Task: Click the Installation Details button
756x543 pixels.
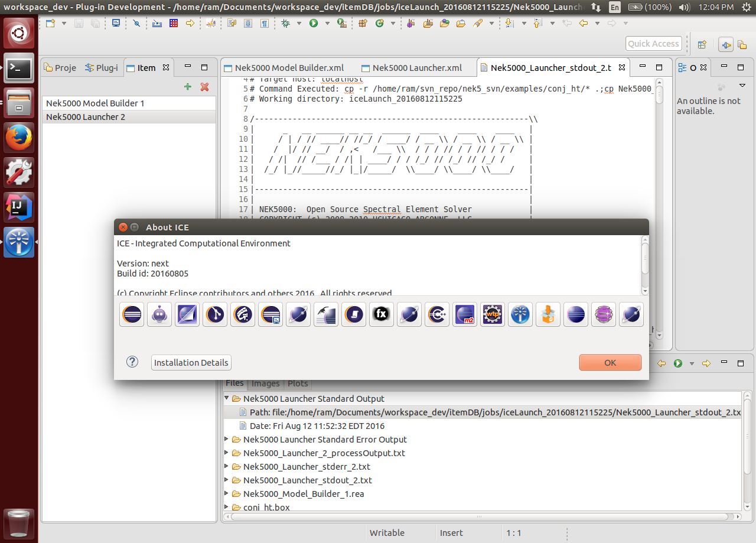Action: 191,362
